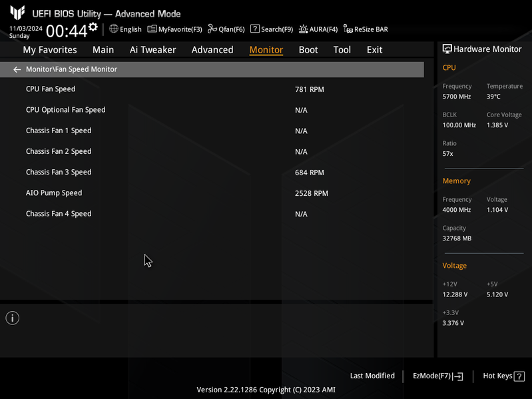Click the Hardware Monitor panel icon
Viewport: 532px width, 399px height.
click(447, 49)
